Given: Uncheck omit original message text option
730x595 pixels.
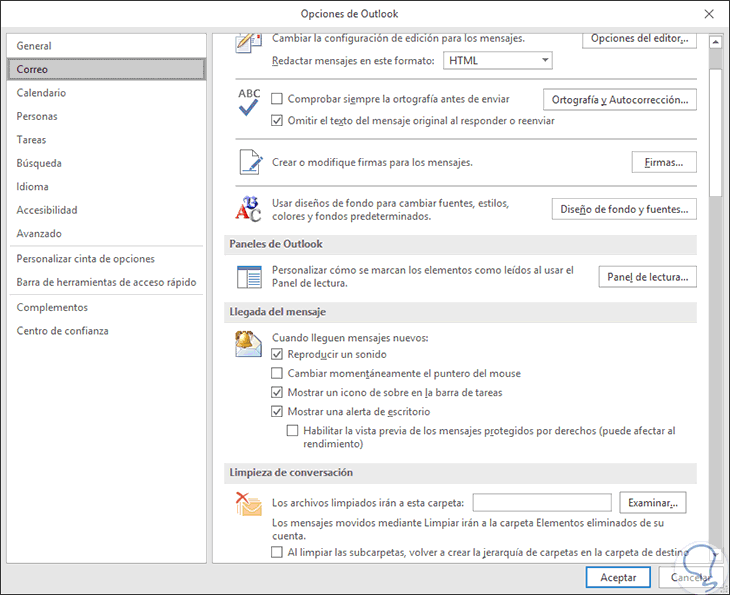Looking at the screenshot, I should tap(277, 121).
